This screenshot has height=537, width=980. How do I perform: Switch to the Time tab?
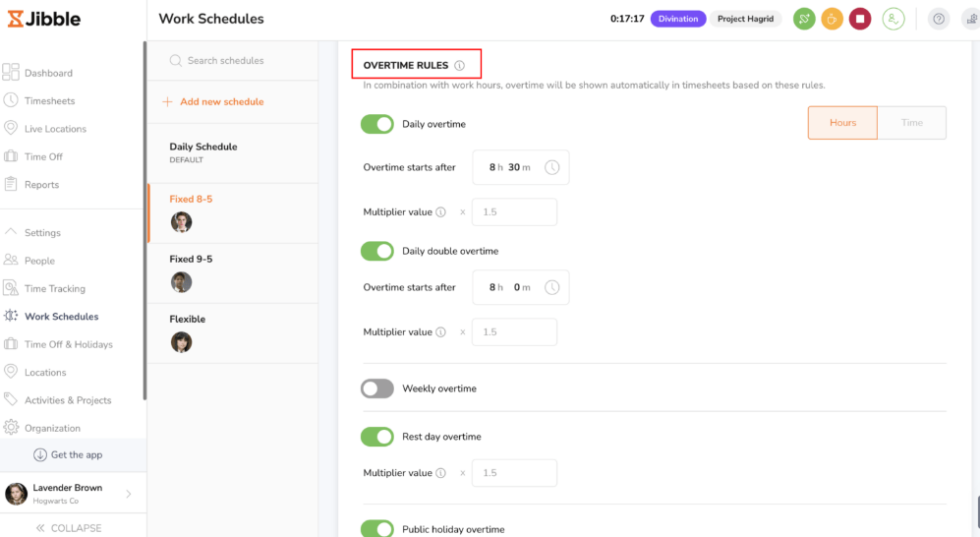click(x=912, y=123)
